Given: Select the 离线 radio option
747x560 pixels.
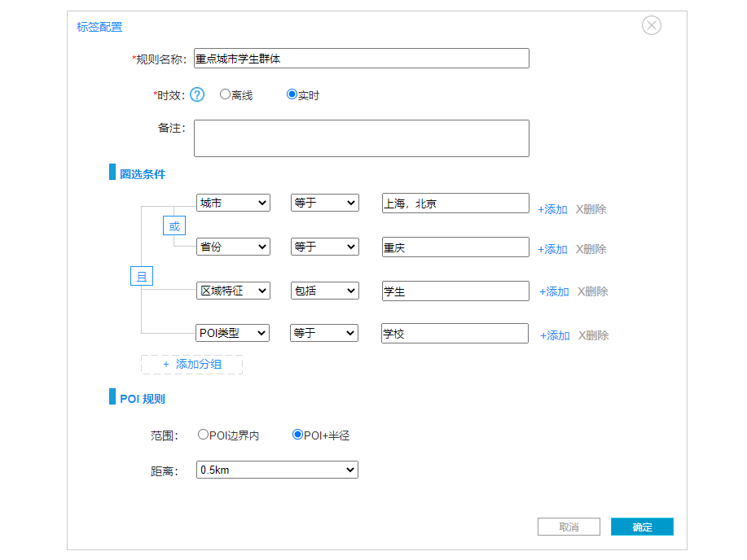Looking at the screenshot, I should (x=226, y=94).
